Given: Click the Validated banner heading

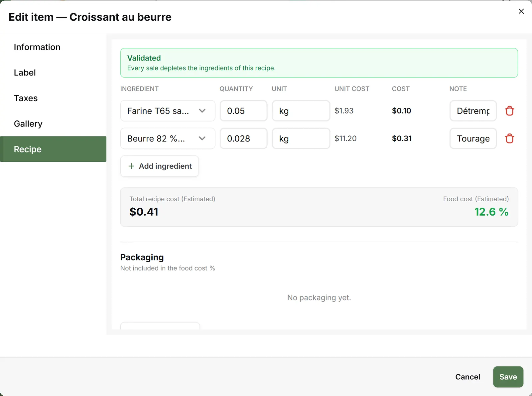Looking at the screenshot, I should [144, 58].
